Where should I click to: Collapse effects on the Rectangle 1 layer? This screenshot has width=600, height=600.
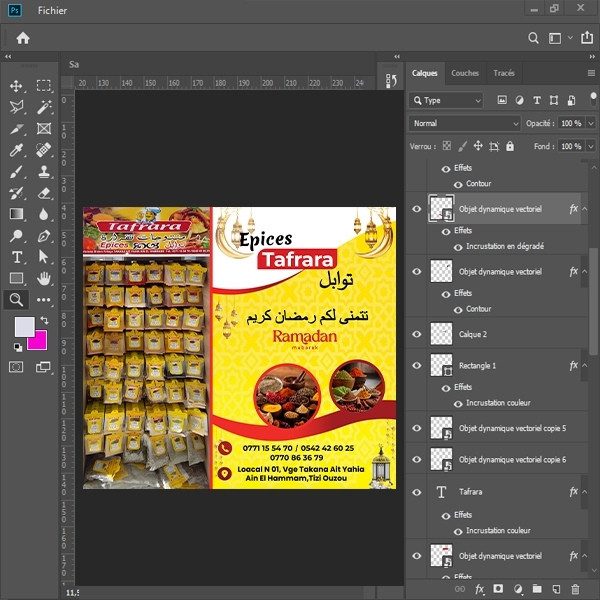(585, 366)
